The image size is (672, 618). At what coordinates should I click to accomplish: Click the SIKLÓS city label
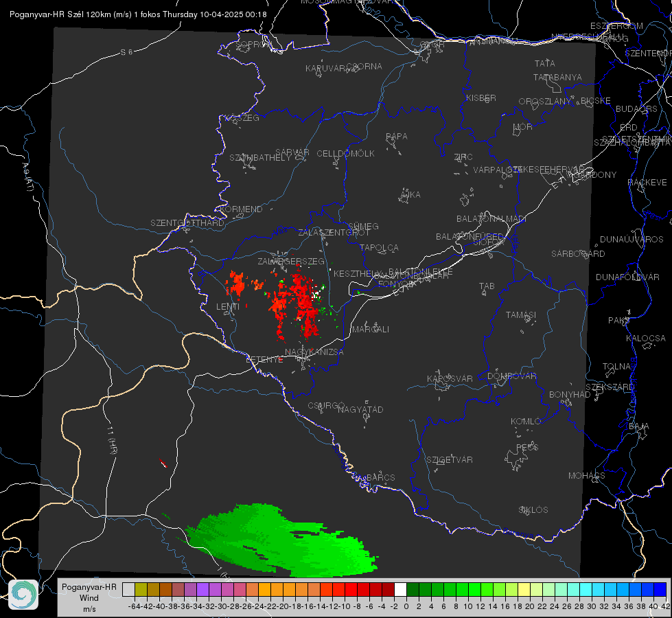point(533,510)
